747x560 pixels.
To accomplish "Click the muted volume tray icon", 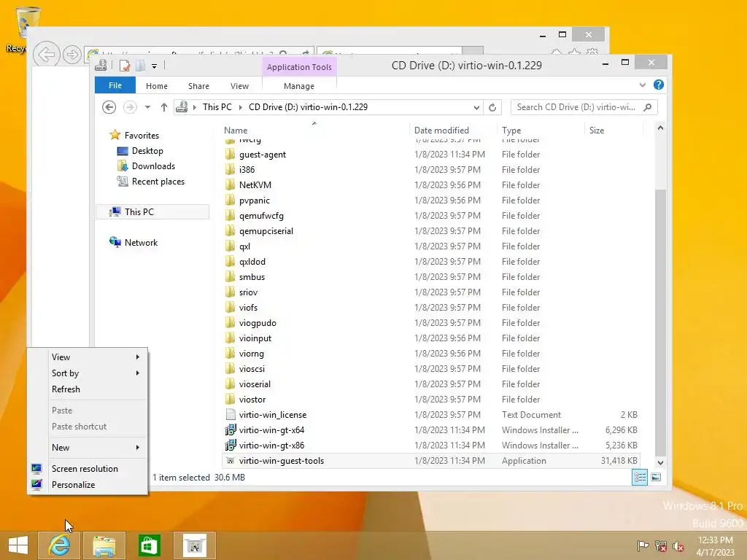I will tap(678, 545).
